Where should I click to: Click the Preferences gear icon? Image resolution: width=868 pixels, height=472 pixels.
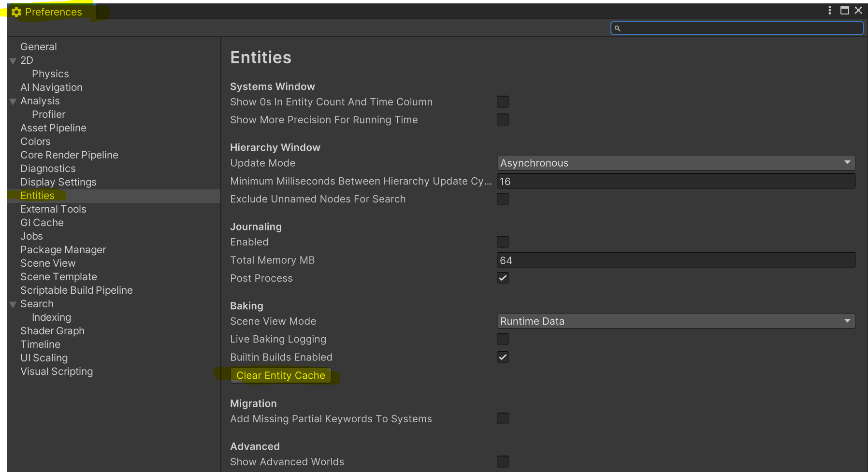point(16,12)
